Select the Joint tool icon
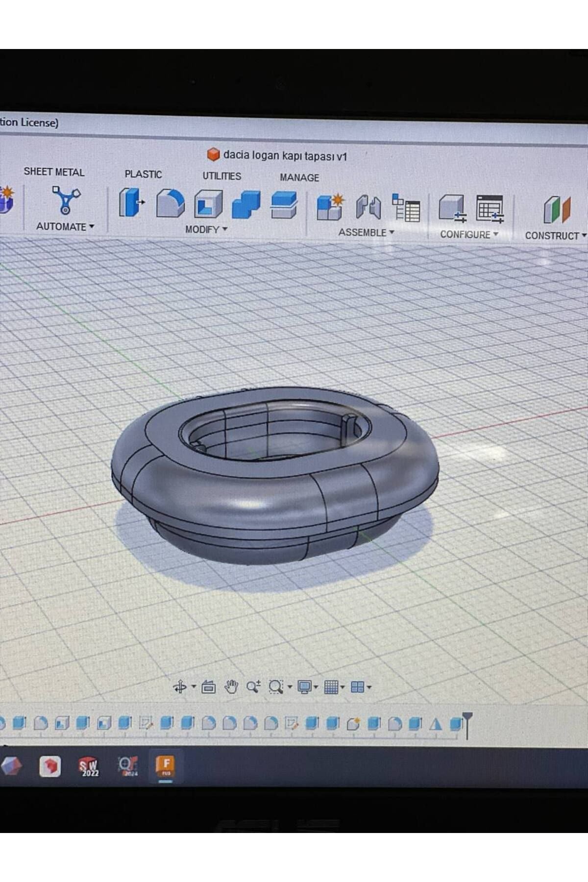Viewport: 588px width, 882px height. (368, 207)
